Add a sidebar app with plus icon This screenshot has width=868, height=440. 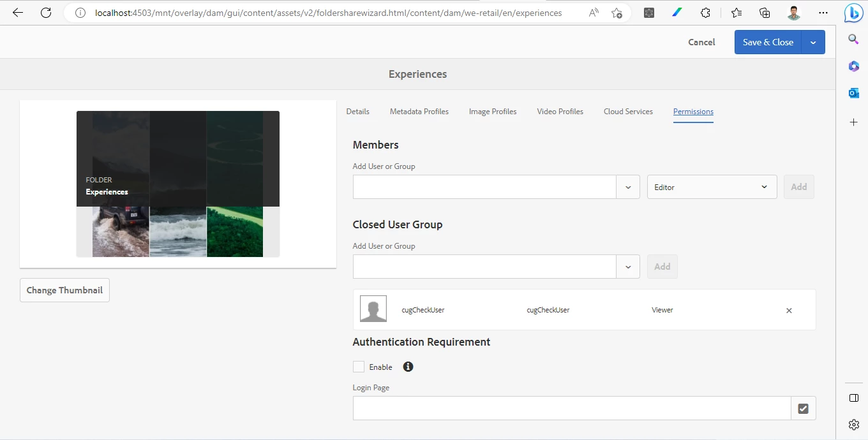point(853,122)
